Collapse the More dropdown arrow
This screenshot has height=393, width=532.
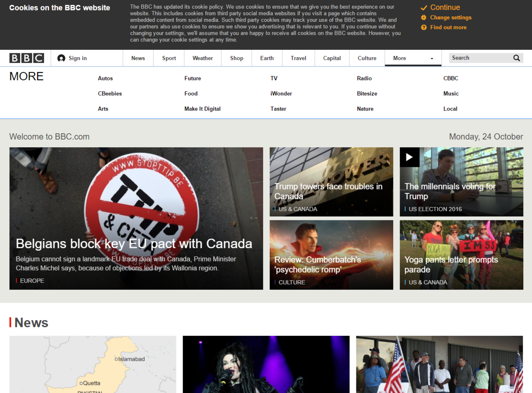tap(432, 59)
